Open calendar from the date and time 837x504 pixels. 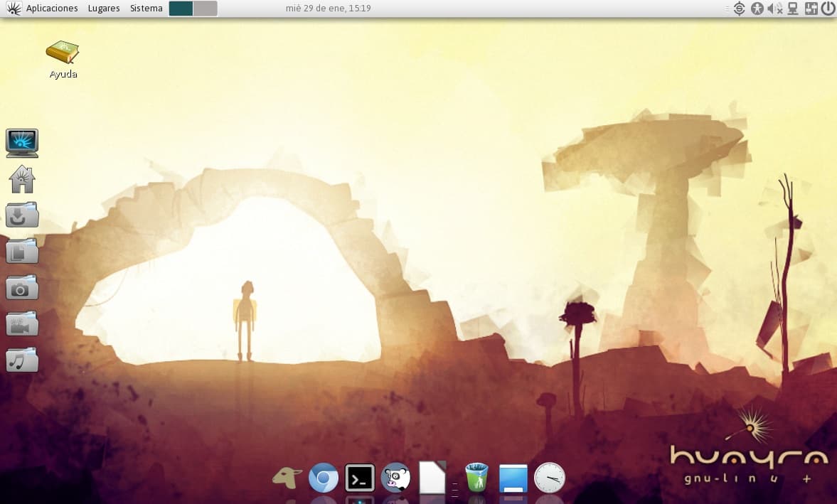(x=329, y=9)
